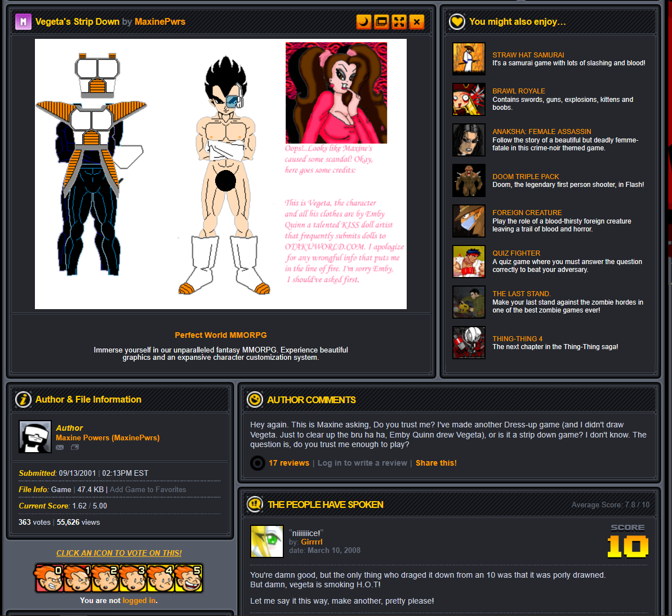Vote 0 with the angry face icon

click(x=49, y=578)
